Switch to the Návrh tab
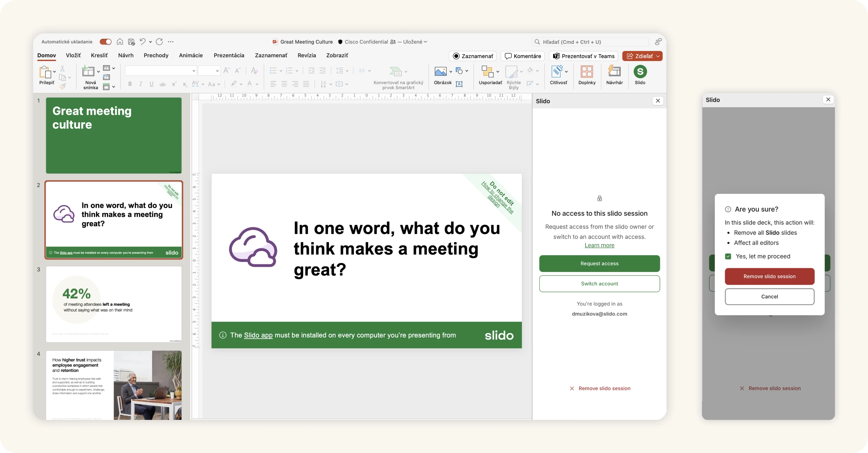868x453 pixels. tap(126, 55)
